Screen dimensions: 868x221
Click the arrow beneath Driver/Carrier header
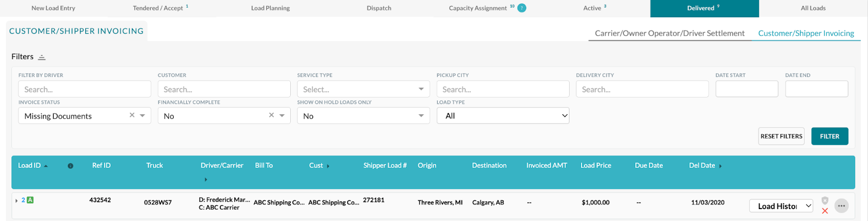(x=206, y=179)
